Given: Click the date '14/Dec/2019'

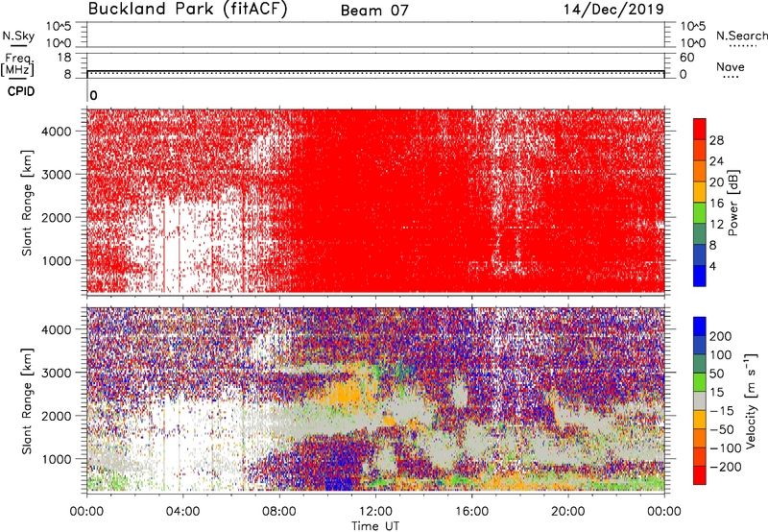Looking at the screenshot, I should pos(613,10).
